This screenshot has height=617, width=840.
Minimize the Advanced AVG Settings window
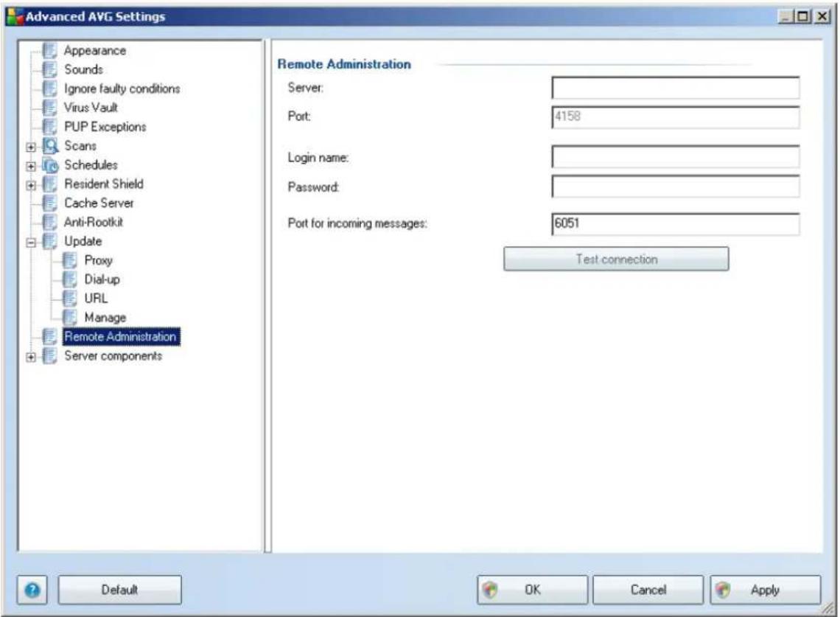point(786,17)
